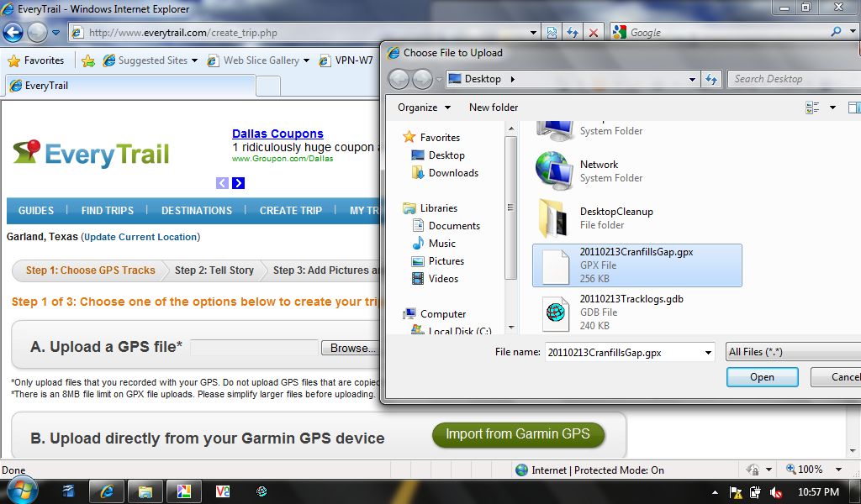
Task: Select Documents library
Action: [x=446, y=226]
